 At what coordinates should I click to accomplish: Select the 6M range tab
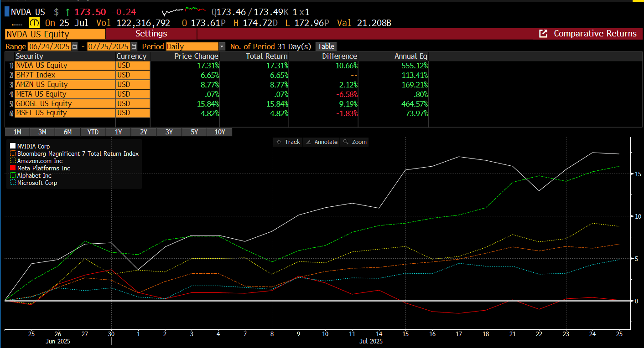coord(68,132)
